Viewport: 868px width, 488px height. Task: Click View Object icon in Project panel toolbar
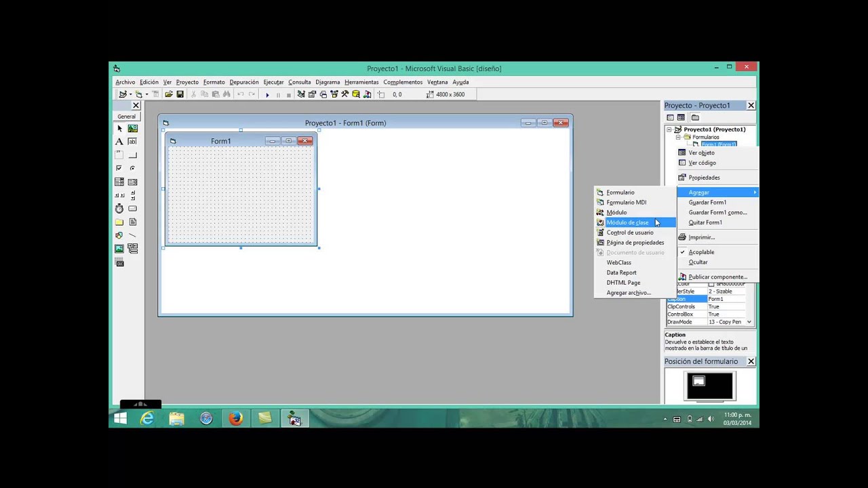pyautogui.click(x=681, y=117)
